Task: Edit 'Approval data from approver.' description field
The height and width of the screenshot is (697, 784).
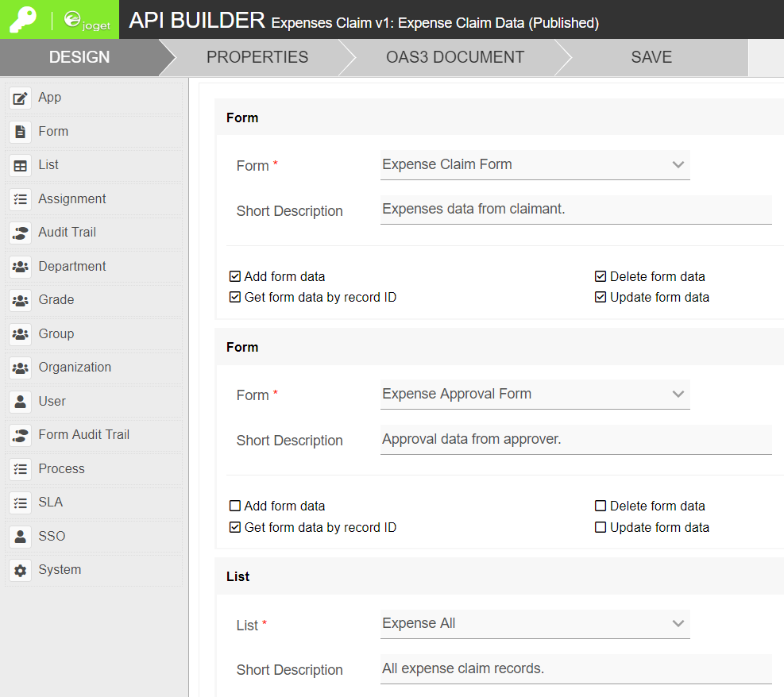Action: pyautogui.click(x=576, y=440)
